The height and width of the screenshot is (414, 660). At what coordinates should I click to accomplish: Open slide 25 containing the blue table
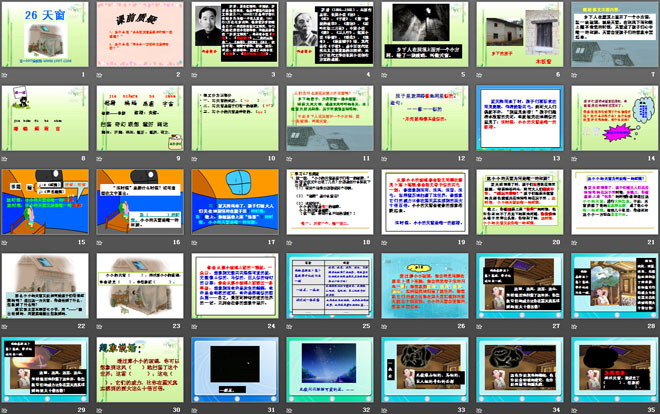click(x=330, y=289)
